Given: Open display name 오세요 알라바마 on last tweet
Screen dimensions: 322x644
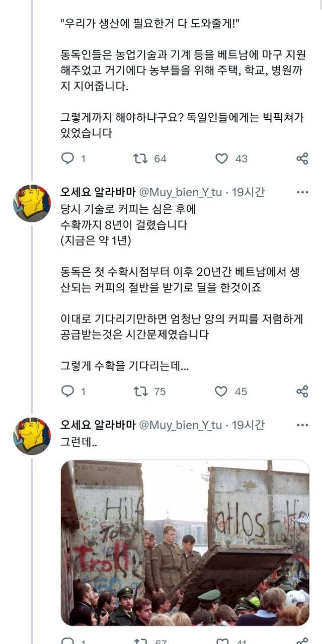Looking at the screenshot, I should tap(98, 425).
